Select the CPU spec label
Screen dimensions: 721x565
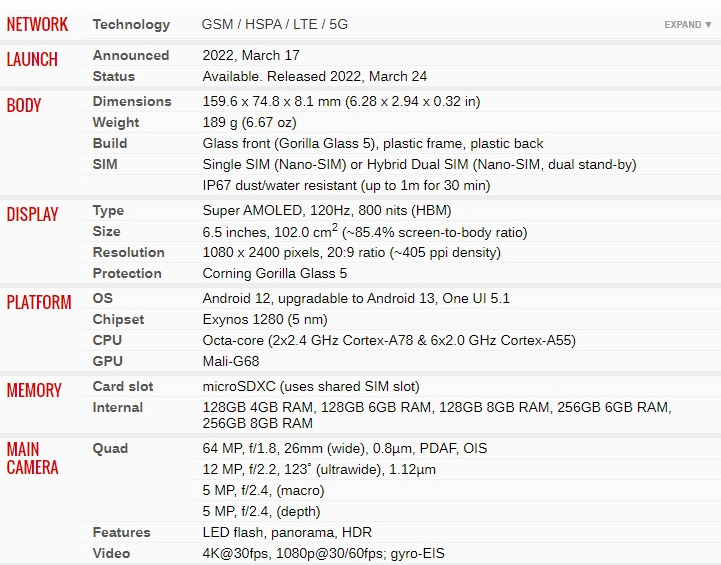(x=107, y=340)
